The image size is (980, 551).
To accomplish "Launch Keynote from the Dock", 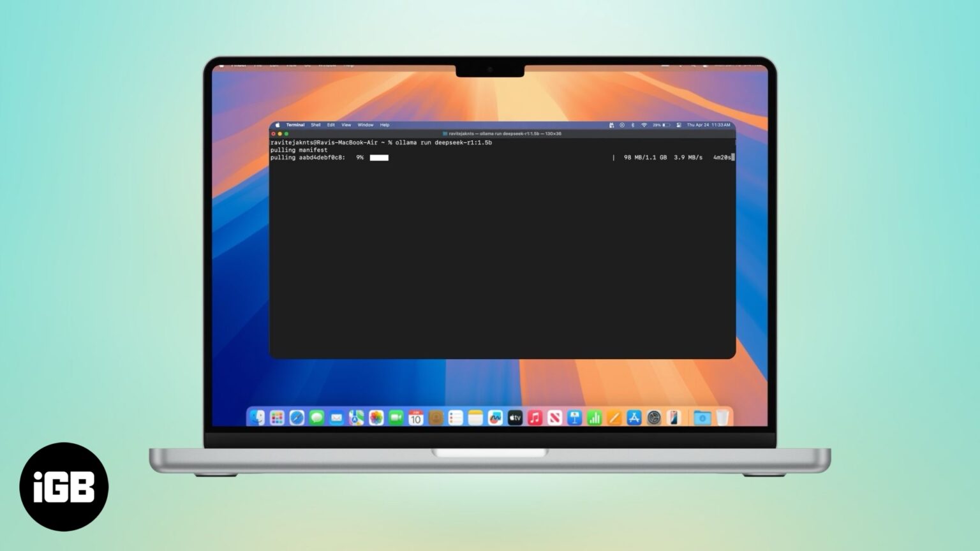I will coord(574,418).
